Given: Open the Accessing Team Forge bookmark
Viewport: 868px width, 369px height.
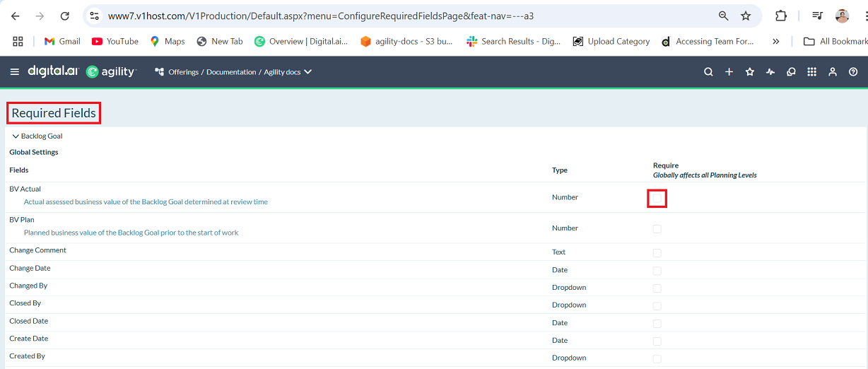Looking at the screenshot, I should coord(708,41).
